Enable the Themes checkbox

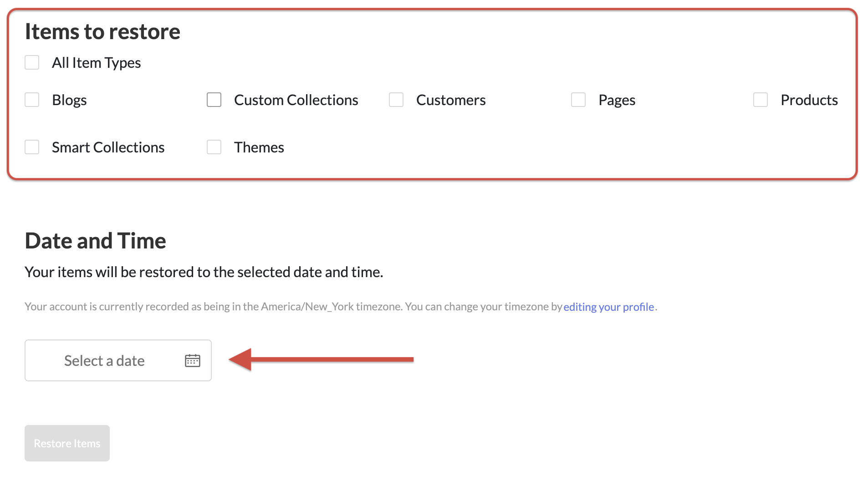214,147
